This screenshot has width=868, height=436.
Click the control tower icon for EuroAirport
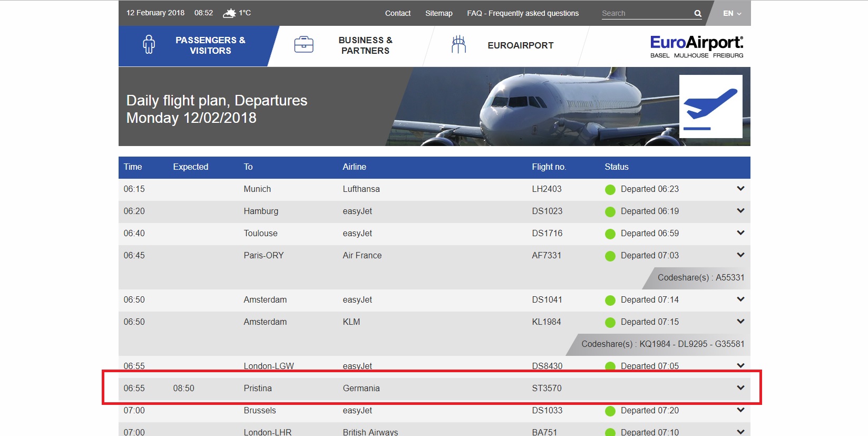click(x=459, y=44)
